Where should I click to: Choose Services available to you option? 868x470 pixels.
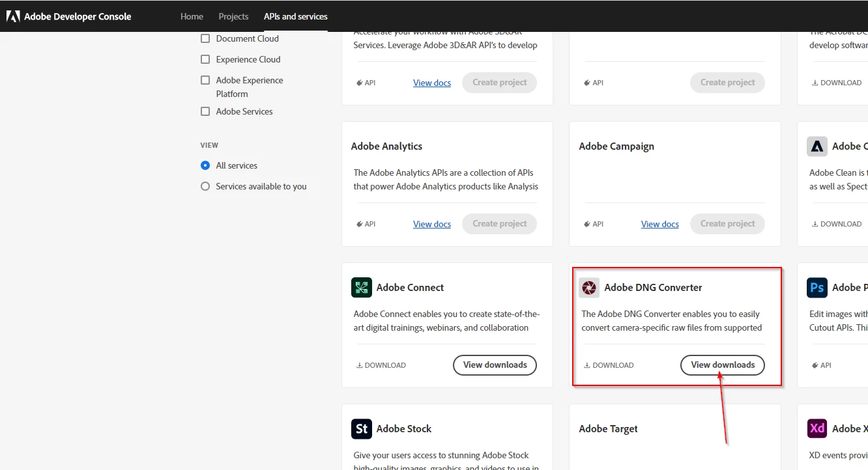coord(205,186)
